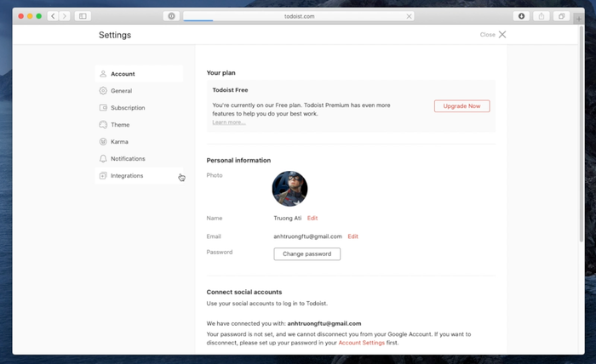Open a new Safari tab
This screenshot has height=364, width=596.
click(578, 19)
